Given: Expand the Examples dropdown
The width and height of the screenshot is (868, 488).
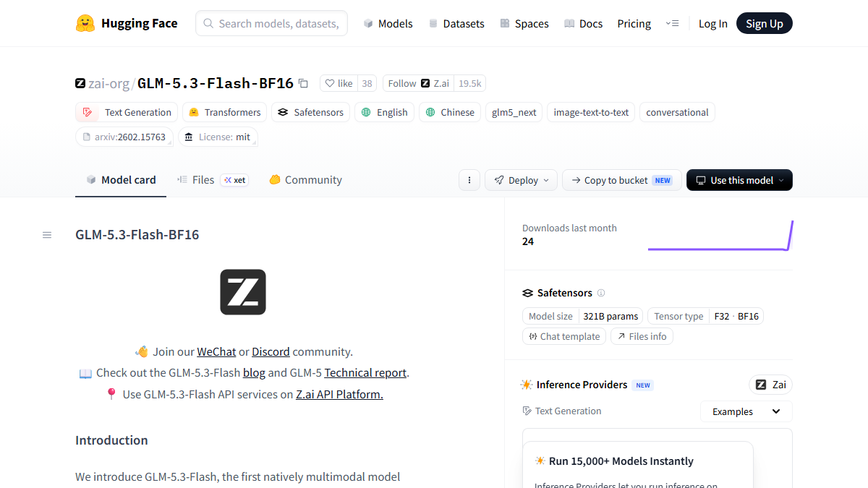Looking at the screenshot, I should (746, 411).
